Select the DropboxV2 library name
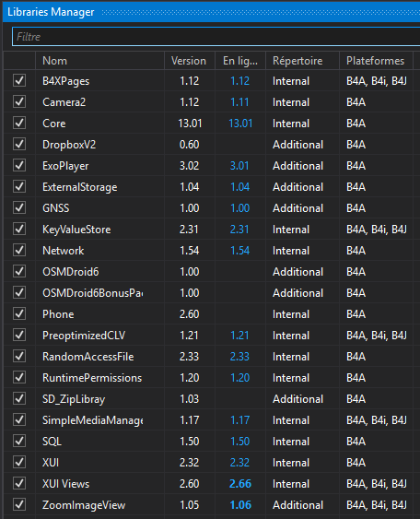Image resolution: width=420 pixels, height=519 pixels. (x=69, y=145)
